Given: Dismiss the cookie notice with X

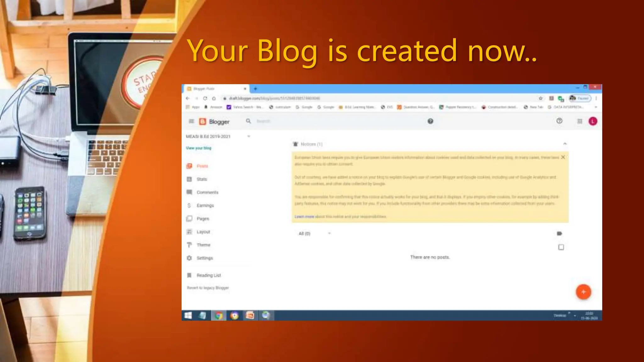Looking at the screenshot, I should [563, 157].
